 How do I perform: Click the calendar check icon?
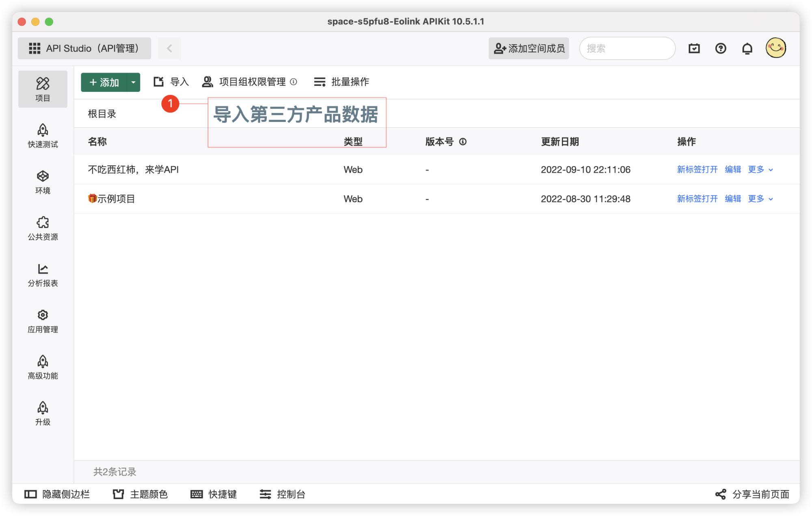click(694, 49)
